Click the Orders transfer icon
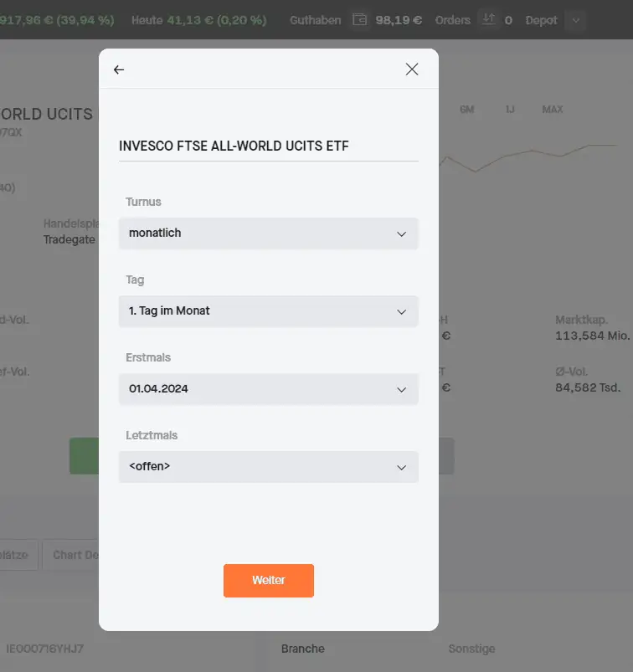 point(488,19)
